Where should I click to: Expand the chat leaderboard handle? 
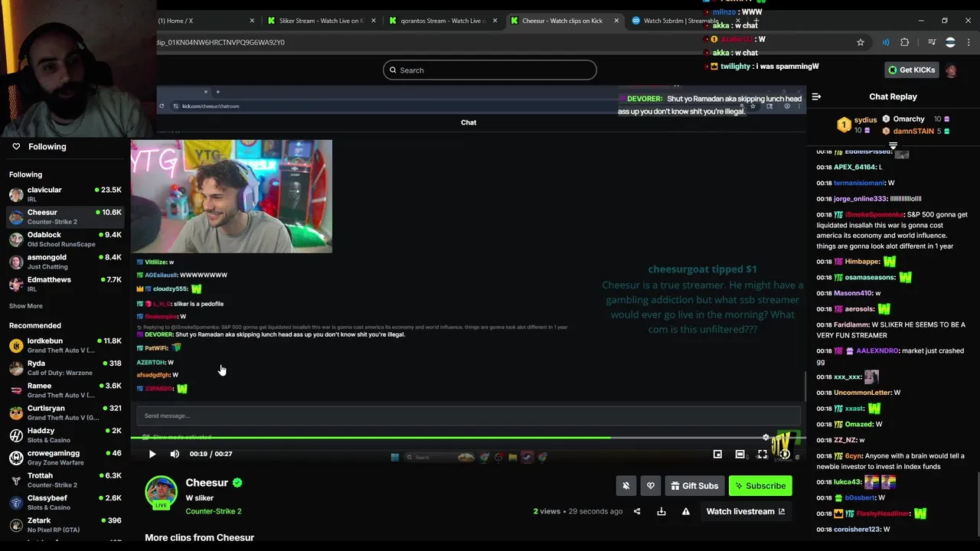[x=893, y=145]
